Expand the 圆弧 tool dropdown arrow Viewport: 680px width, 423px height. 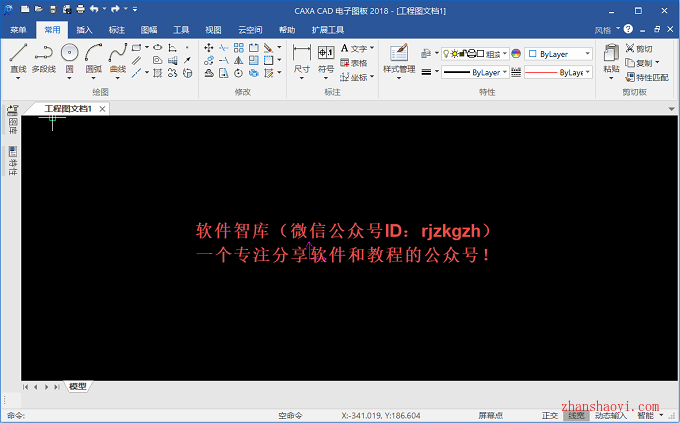[x=94, y=78]
